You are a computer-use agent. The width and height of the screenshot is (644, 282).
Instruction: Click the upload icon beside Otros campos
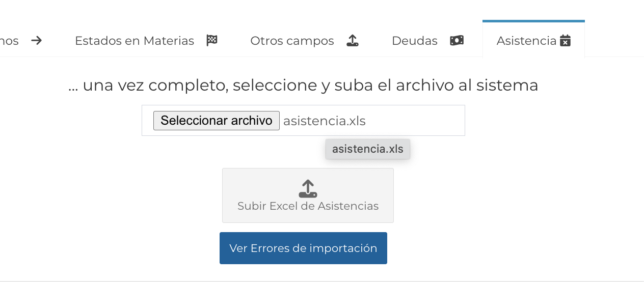click(x=353, y=41)
